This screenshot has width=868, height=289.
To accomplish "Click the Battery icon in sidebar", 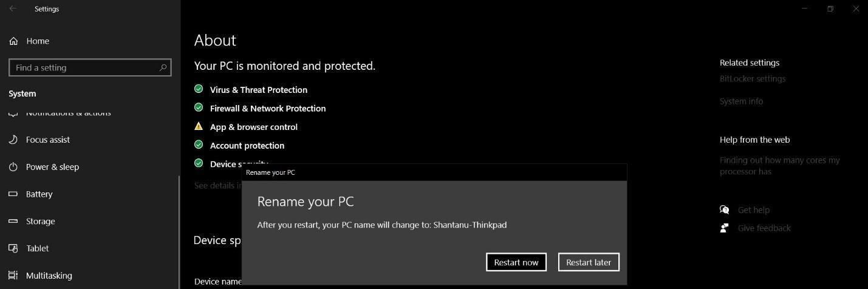I will point(13,194).
